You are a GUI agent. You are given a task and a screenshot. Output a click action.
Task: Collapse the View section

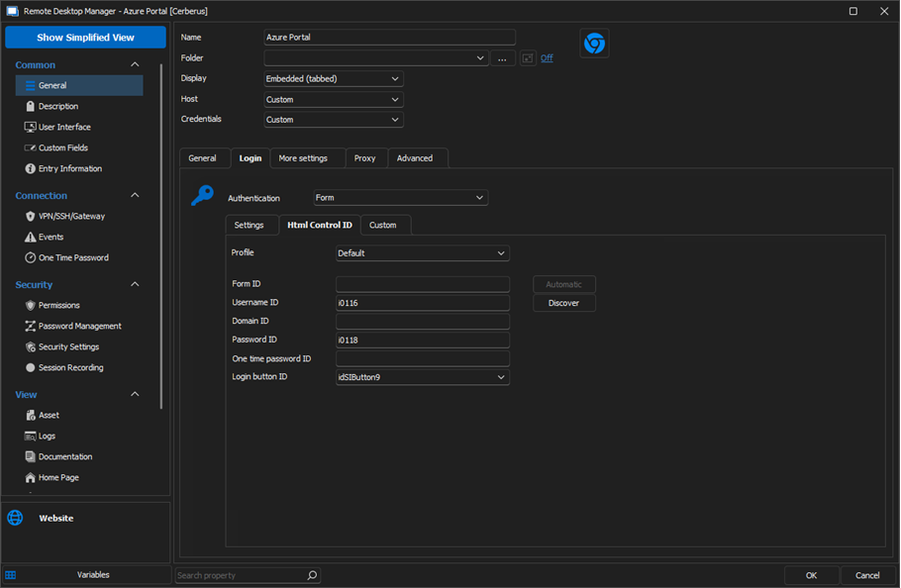(135, 394)
